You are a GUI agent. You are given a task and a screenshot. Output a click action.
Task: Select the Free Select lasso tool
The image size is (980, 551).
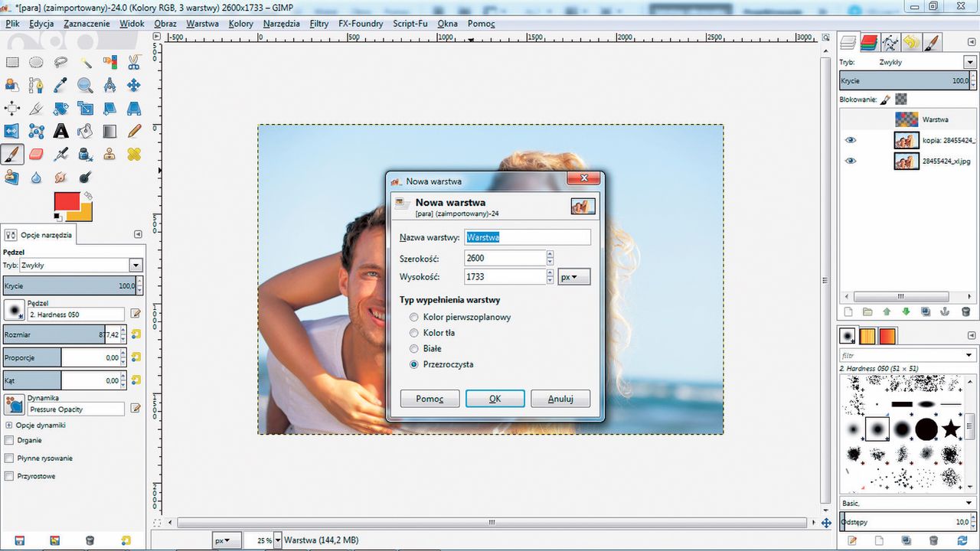pyautogui.click(x=60, y=62)
